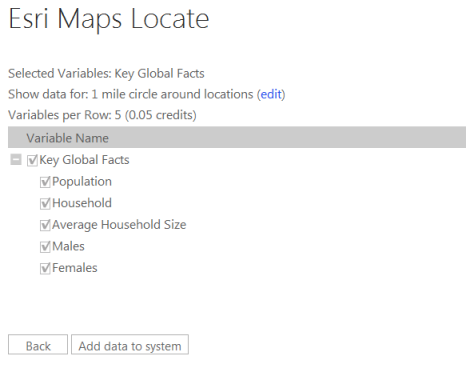Collapse the Key Global Facts tree group
466x368 pixels.
coord(16,160)
